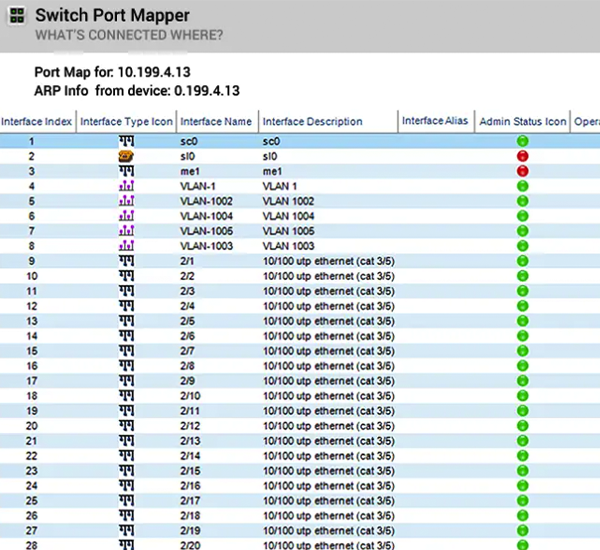Click the admin status icon for port 2/2
600x550 pixels.
pyautogui.click(x=523, y=276)
